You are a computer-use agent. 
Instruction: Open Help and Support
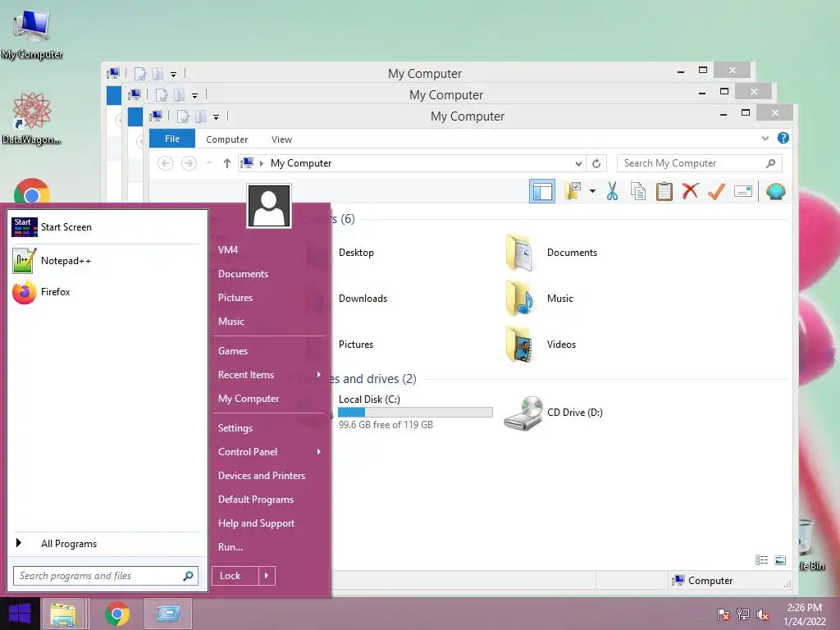[x=256, y=523]
